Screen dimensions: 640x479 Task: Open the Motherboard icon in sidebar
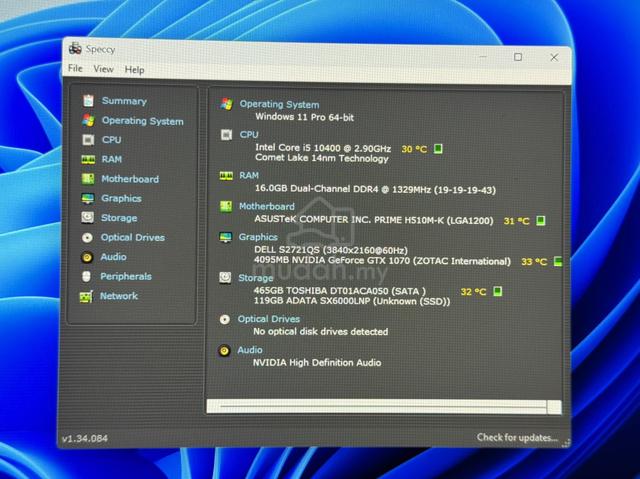coord(88,179)
